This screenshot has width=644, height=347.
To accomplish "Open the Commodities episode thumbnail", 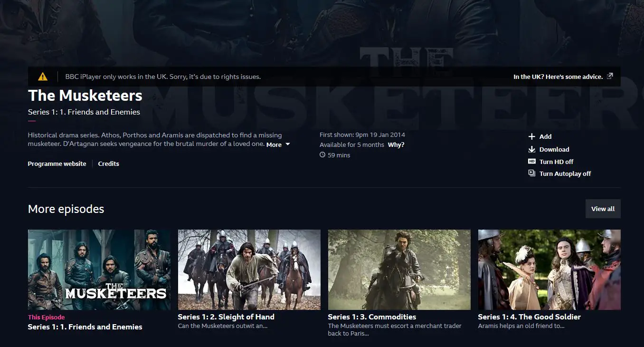I will point(399,270).
